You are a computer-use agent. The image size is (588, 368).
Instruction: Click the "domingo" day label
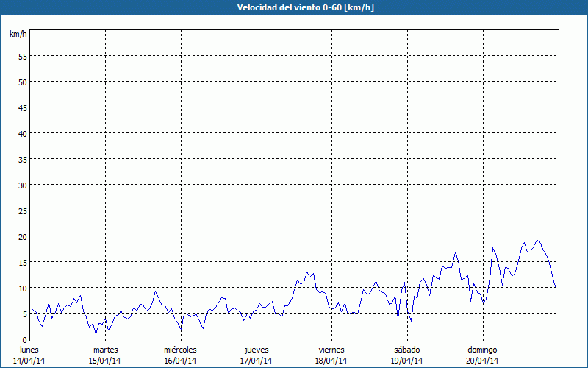pyautogui.click(x=483, y=350)
